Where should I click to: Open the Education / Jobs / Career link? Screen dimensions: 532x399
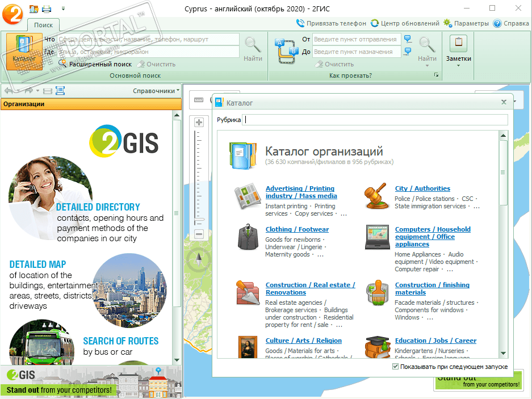point(435,341)
